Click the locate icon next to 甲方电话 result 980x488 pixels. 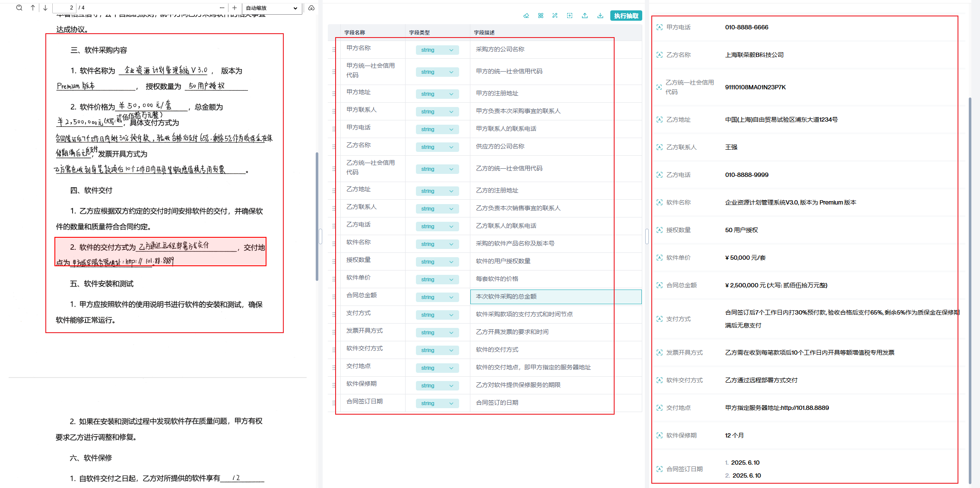659,27
